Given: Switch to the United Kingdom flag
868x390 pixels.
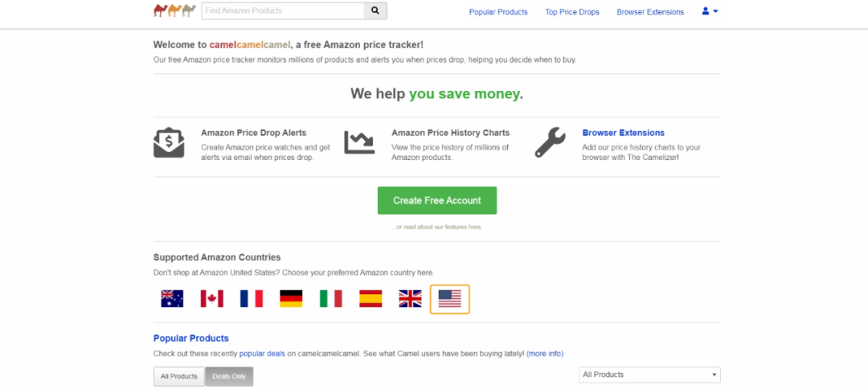Looking at the screenshot, I should coord(410,299).
